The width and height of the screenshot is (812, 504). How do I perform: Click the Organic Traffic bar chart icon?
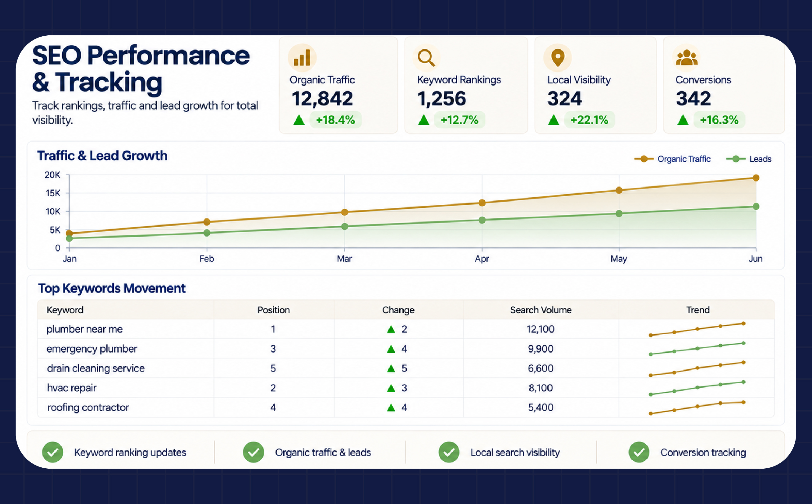[302, 58]
